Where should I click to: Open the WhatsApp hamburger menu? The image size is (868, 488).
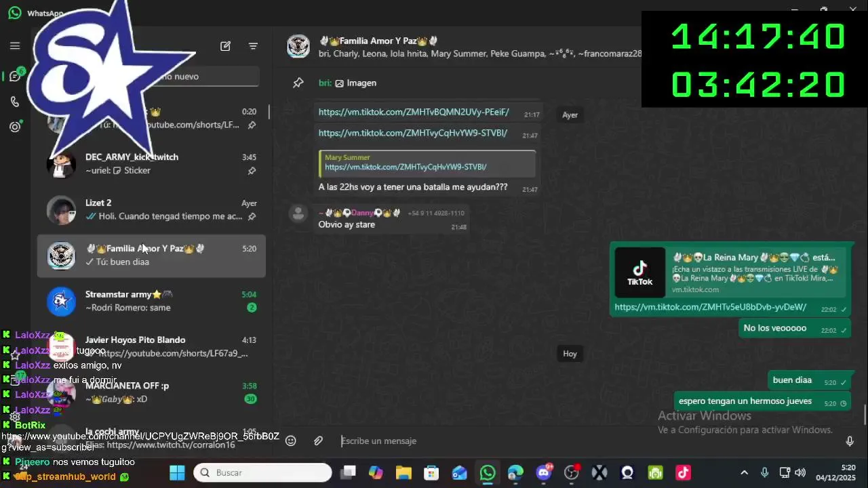coord(15,46)
